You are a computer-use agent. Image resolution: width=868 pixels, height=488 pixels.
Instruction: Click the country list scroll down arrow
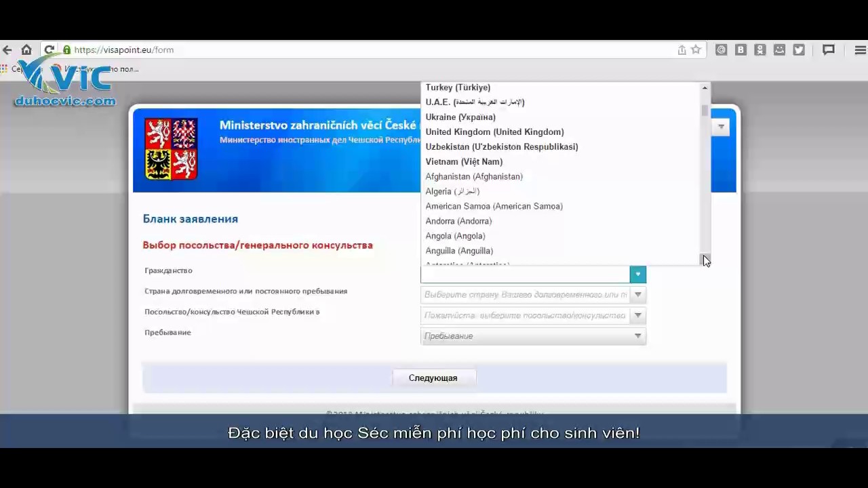(705, 260)
